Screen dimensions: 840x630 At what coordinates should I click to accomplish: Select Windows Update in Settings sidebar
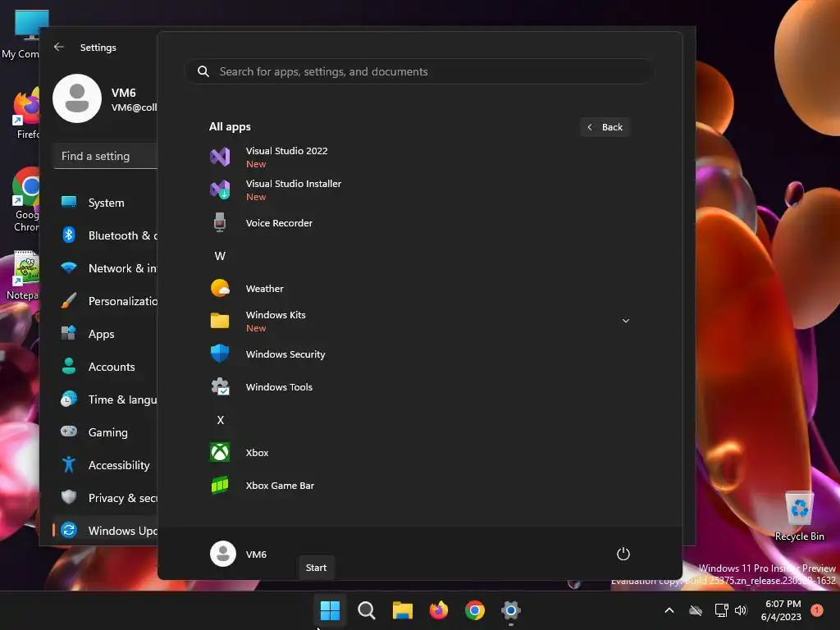tap(107, 531)
